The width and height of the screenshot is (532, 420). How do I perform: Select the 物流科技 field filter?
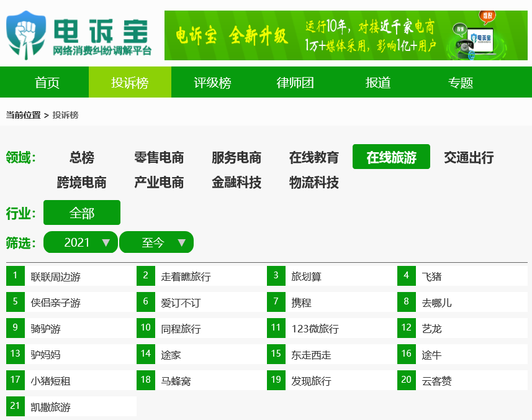pyautogui.click(x=314, y=182)
